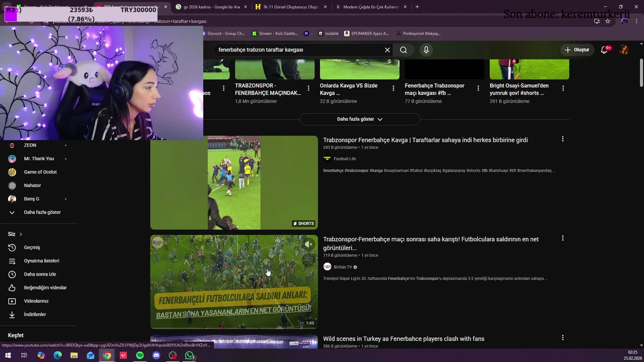Open Profesyonel Makyaj bookmark
This screenshot has height=362, width=644.
(419, 34)
